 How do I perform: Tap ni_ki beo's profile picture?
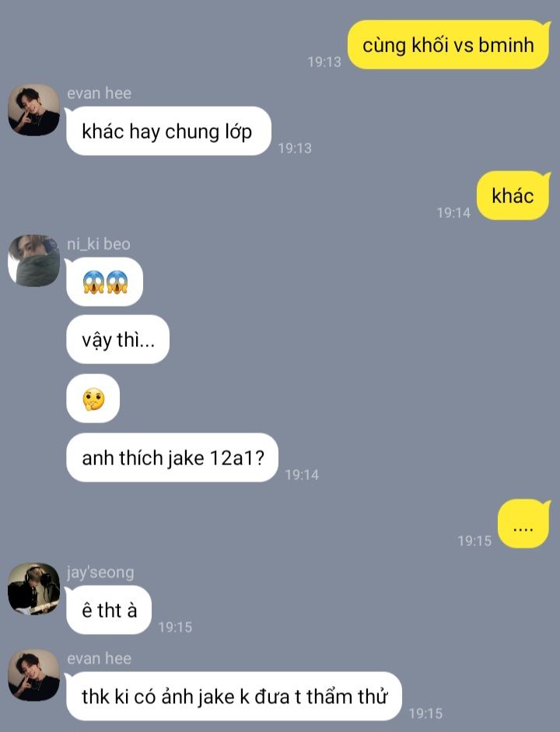[x=34, y=261]
